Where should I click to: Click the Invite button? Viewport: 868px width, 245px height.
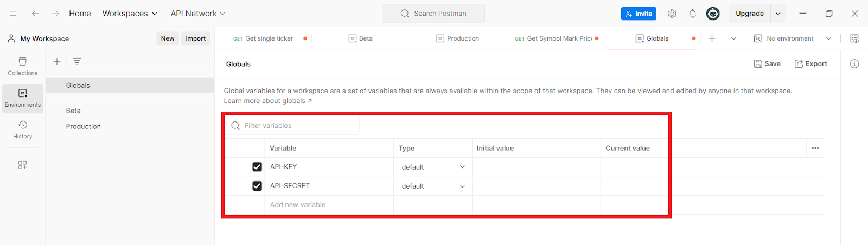tap(639, 14)
